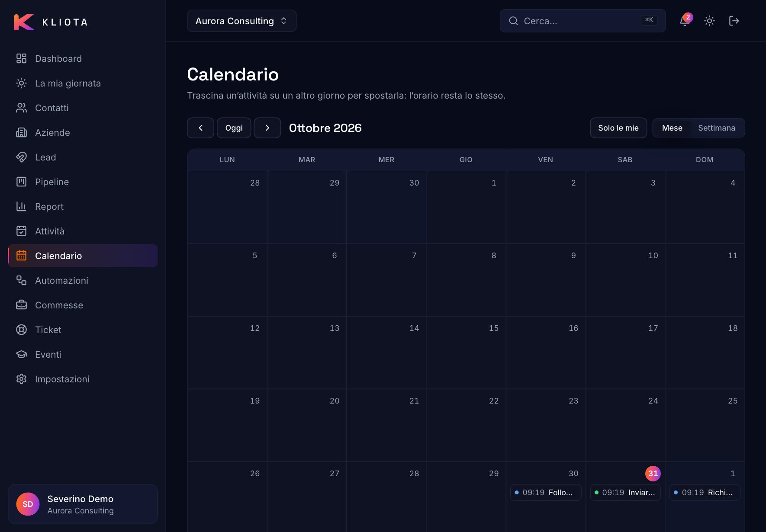Click the Kliota logo
This screenshot has height=532, width=766.
point(51,22)
